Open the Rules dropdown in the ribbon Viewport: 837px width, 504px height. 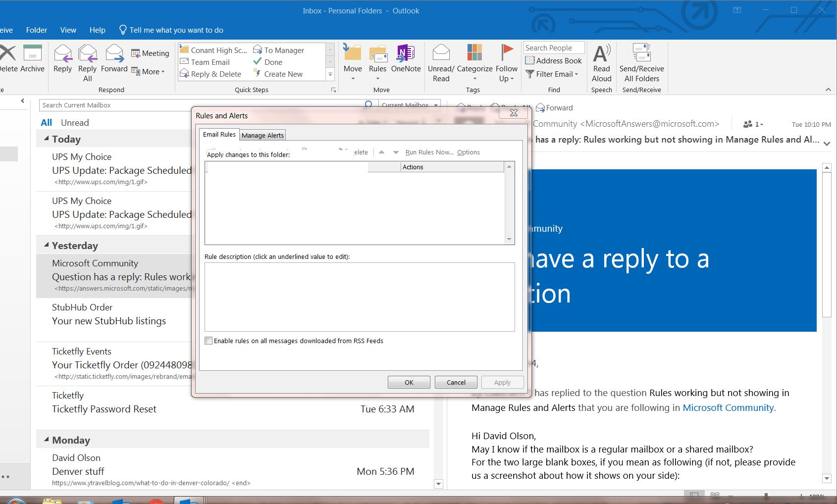[377, 63]
